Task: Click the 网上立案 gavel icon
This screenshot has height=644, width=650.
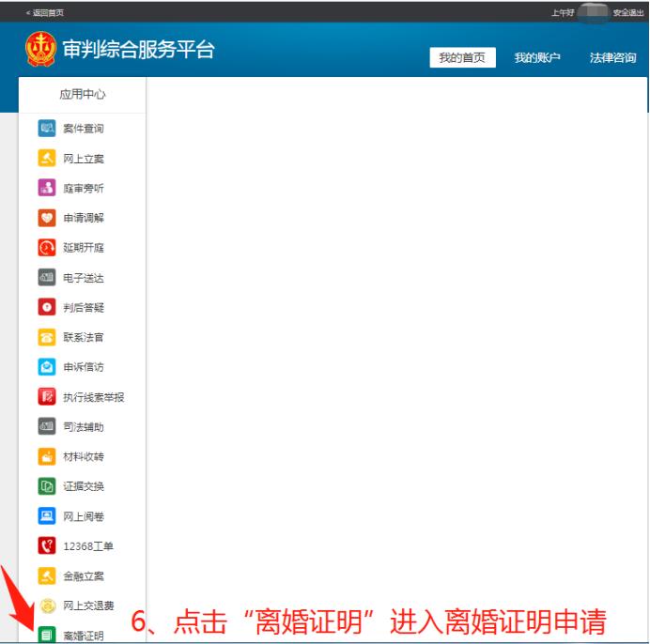Action: [47, 158]
